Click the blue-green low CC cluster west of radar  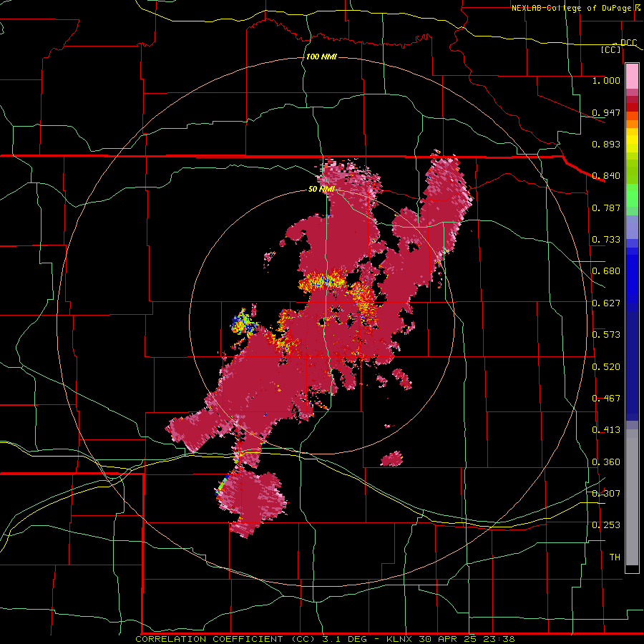[243, 323]
